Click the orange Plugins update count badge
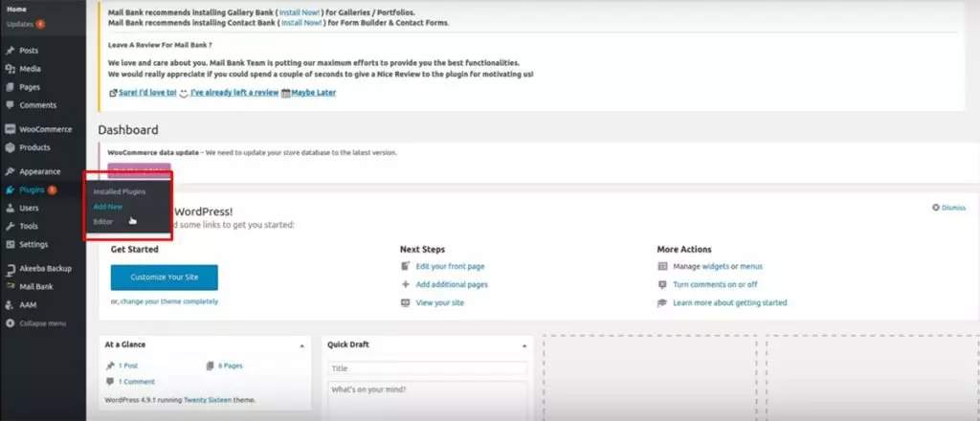This screenshot has width=980, height=421. pyautogui.click(x=53, y=189)
